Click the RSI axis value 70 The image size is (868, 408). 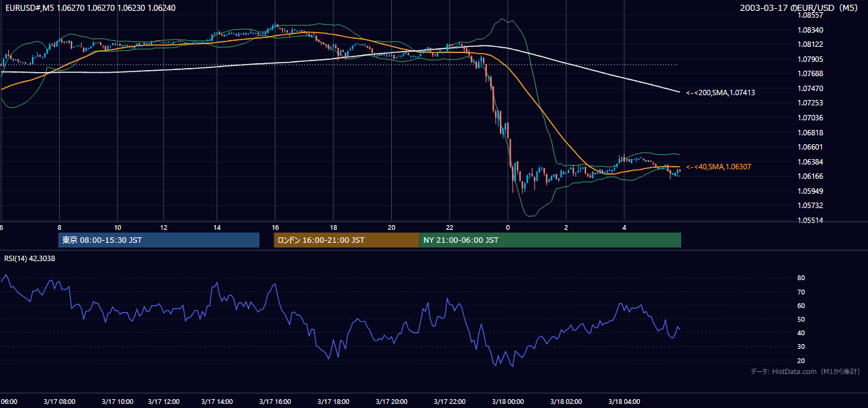tap(801, 292)
